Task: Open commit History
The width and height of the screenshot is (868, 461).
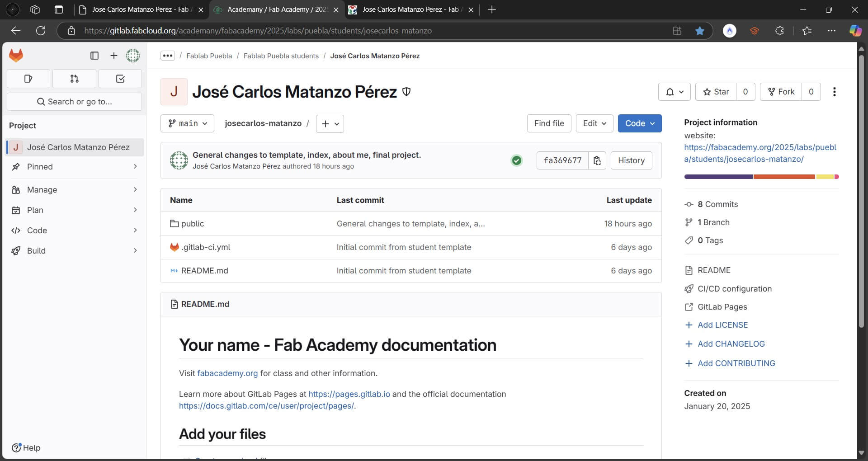Action: (x=631, y=160)
